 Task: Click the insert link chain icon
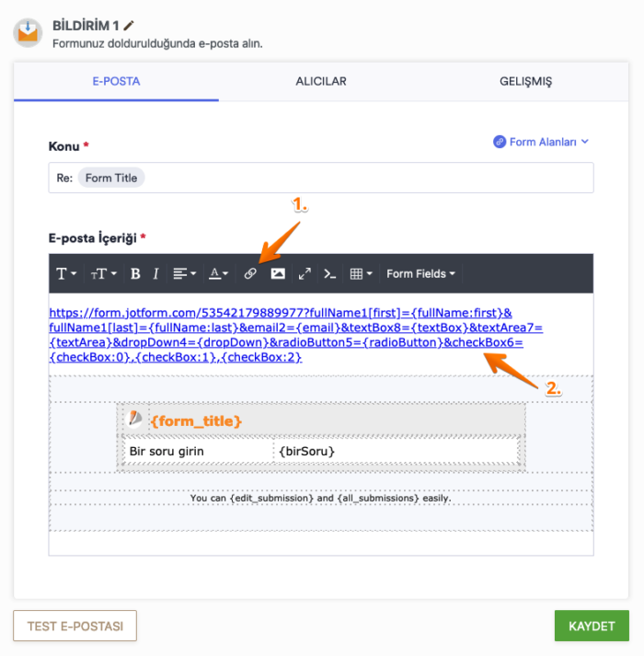(x=250, y=273)
